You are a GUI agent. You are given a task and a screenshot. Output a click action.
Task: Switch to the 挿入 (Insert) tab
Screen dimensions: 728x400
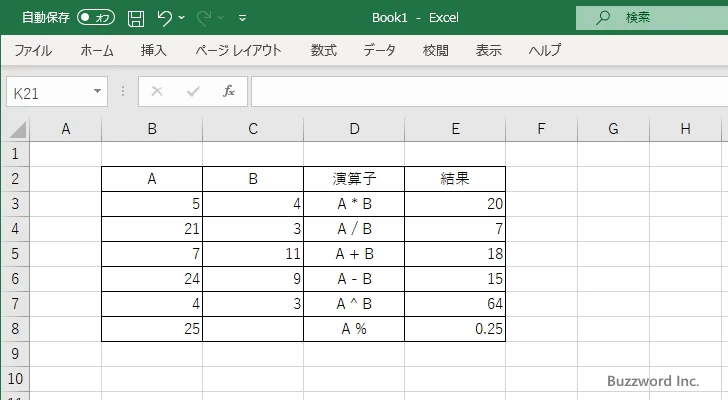[x=154, y=50]
